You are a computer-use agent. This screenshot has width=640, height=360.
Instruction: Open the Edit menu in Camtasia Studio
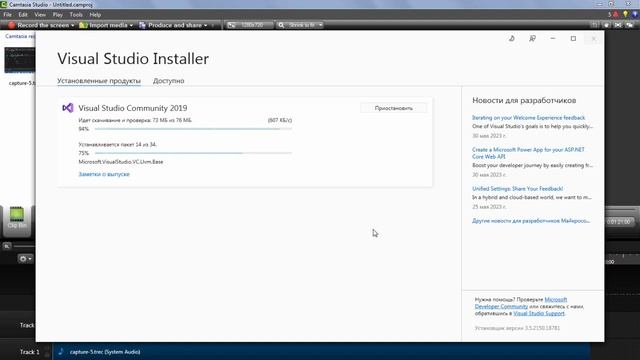[23, 15]
